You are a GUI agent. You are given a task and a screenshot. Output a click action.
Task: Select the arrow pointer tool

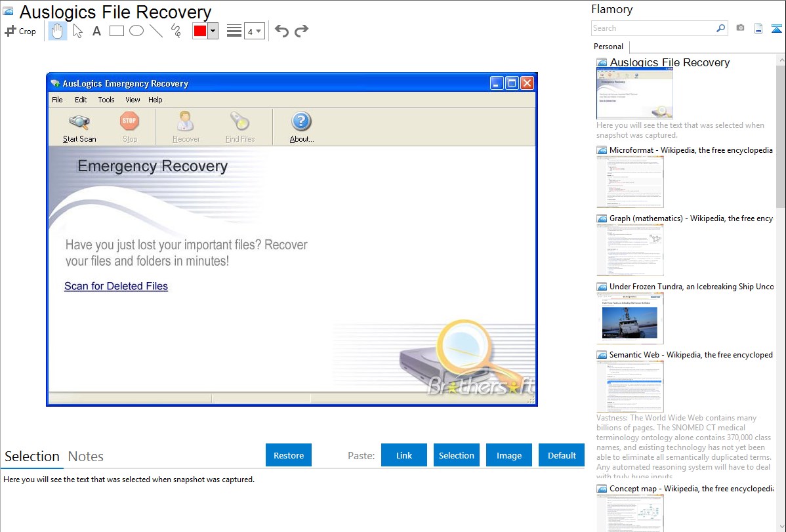[x=77, y=31]
